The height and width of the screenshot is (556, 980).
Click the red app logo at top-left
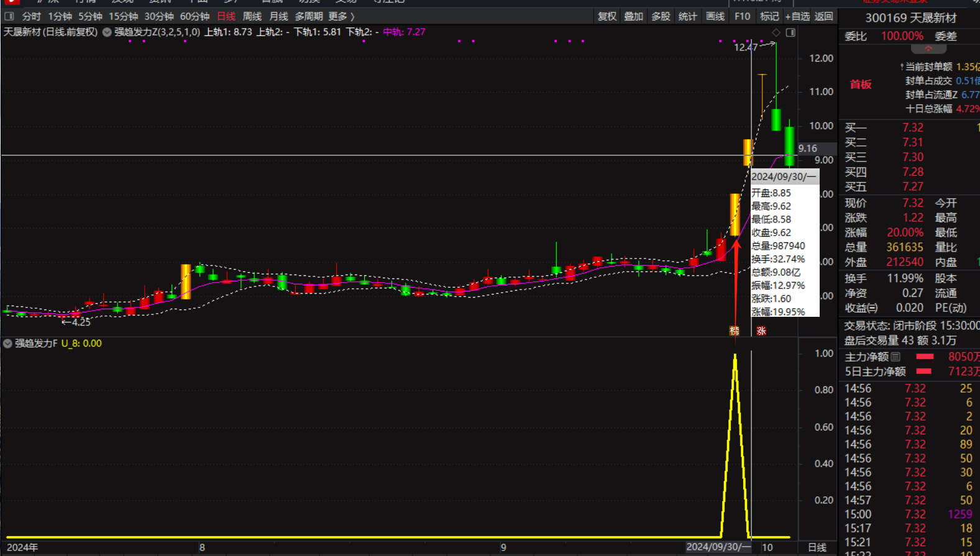[11, 2]
